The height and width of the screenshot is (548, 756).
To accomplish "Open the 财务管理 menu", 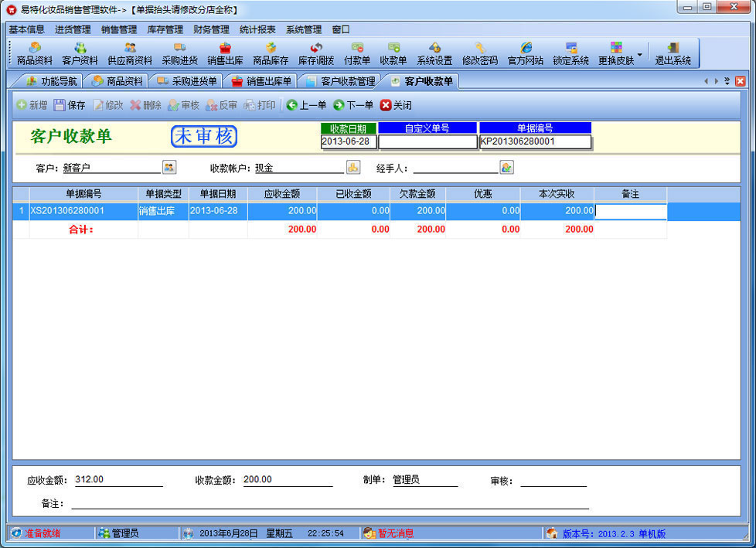I will point(211,29).
